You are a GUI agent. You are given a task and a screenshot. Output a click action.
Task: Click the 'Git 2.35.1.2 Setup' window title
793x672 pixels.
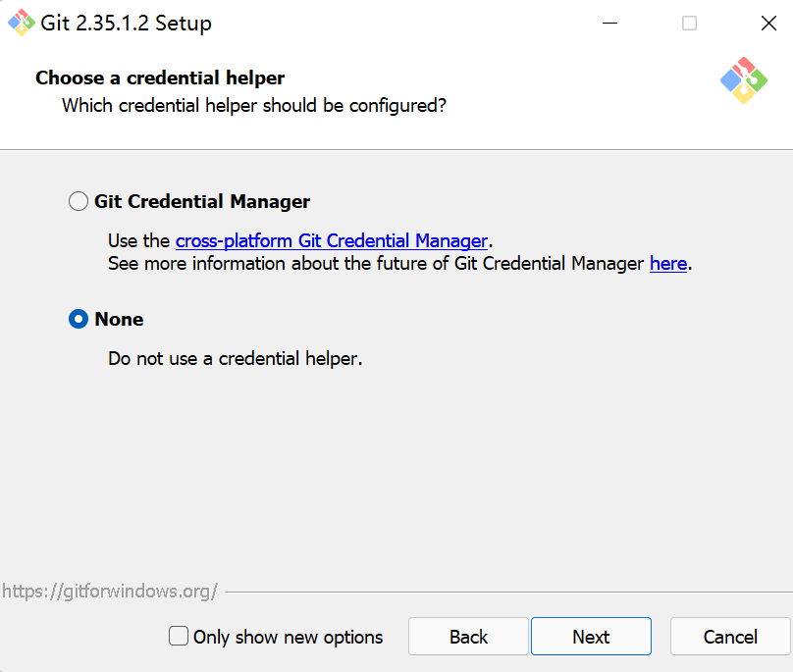click(126, 24)
